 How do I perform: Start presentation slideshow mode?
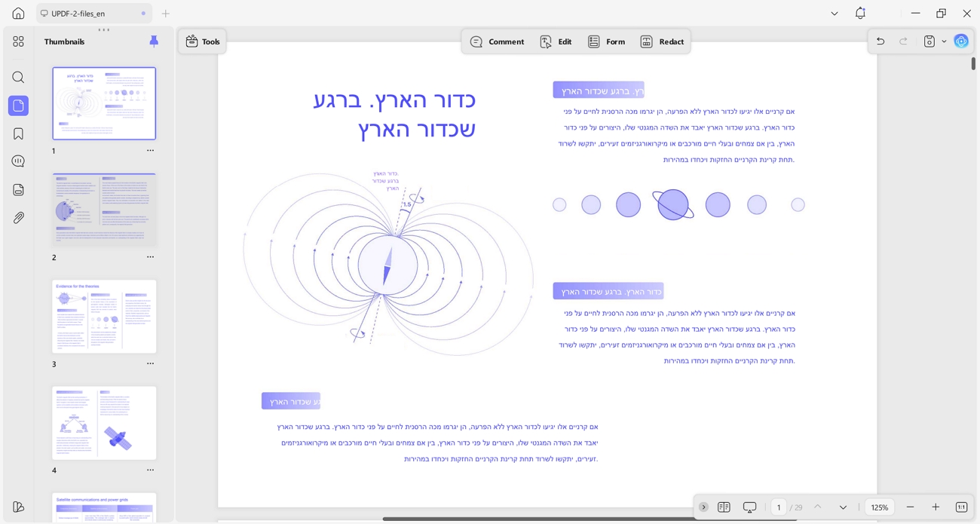(749, 507)
